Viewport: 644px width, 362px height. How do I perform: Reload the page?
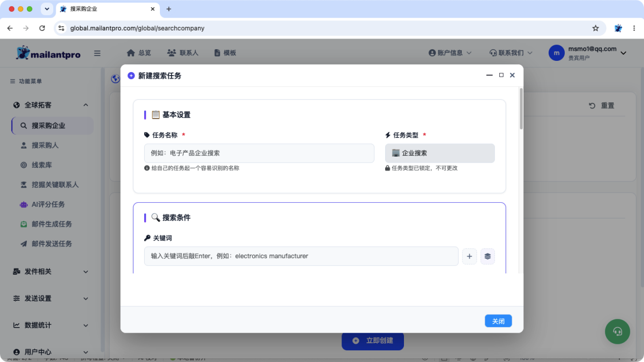click(42, 28)
